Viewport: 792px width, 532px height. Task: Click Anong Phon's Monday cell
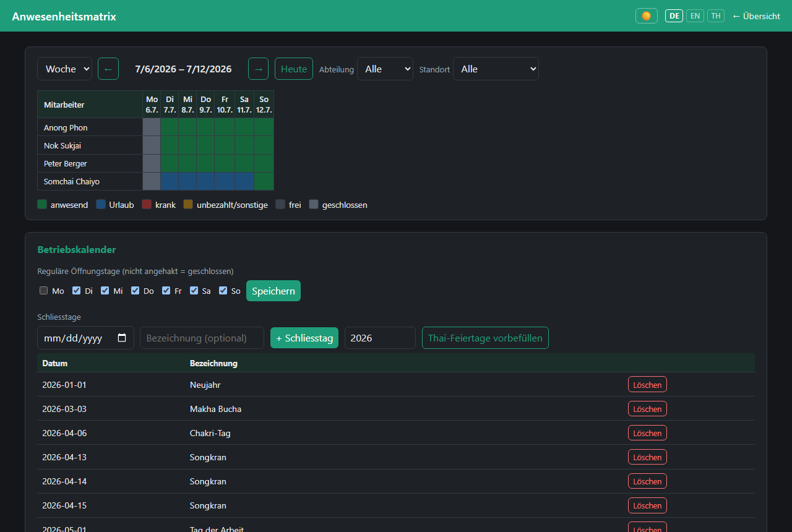[x=152, y=127]
